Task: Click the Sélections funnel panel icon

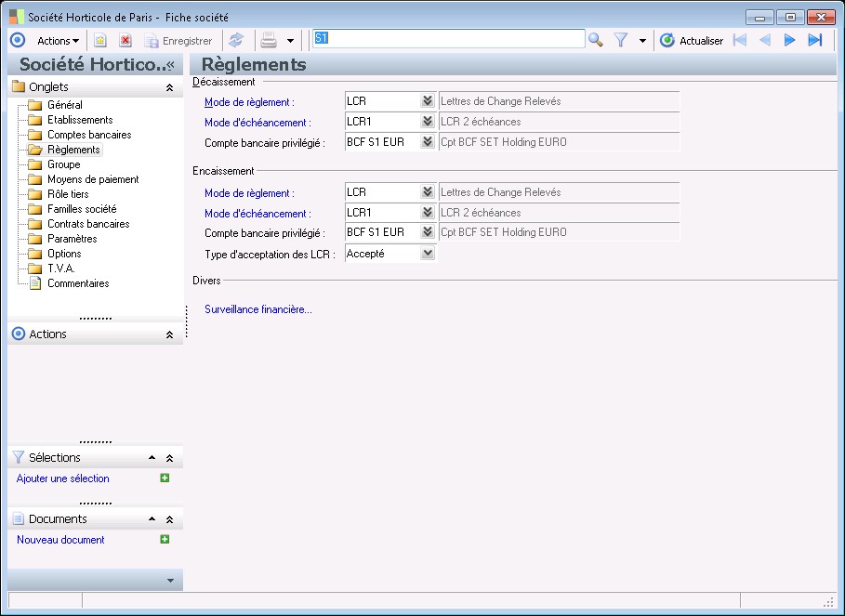Action: 19,457
